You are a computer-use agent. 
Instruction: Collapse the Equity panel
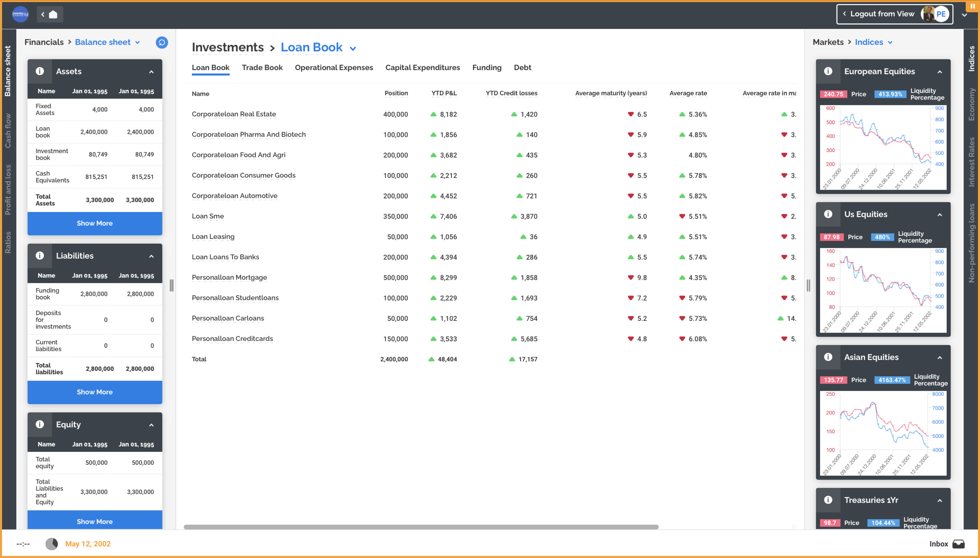pyautogui.click(x=151, y=425)
